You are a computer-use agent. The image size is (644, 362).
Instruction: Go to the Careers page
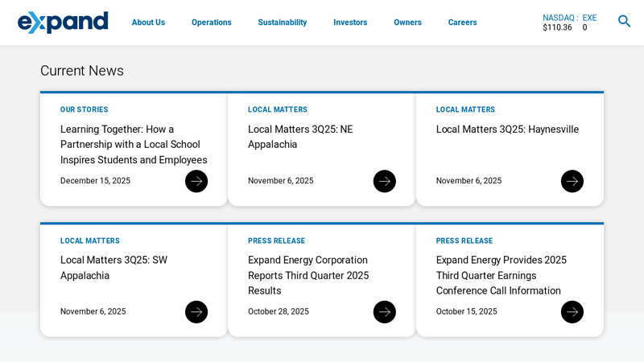[462, 23]
